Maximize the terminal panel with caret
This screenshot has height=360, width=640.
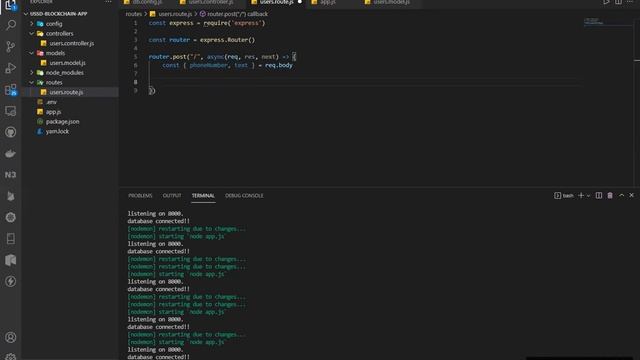coord(621,196)
